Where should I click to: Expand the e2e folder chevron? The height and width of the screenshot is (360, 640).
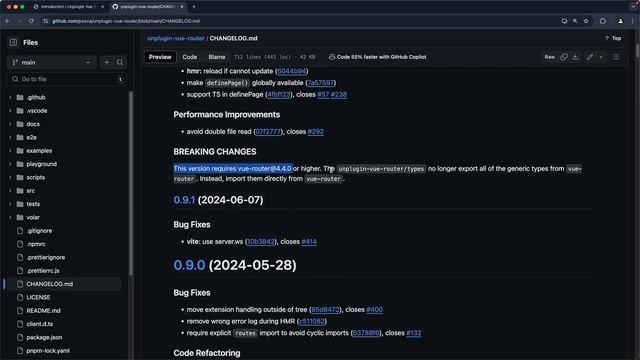(x=10, y=138)
